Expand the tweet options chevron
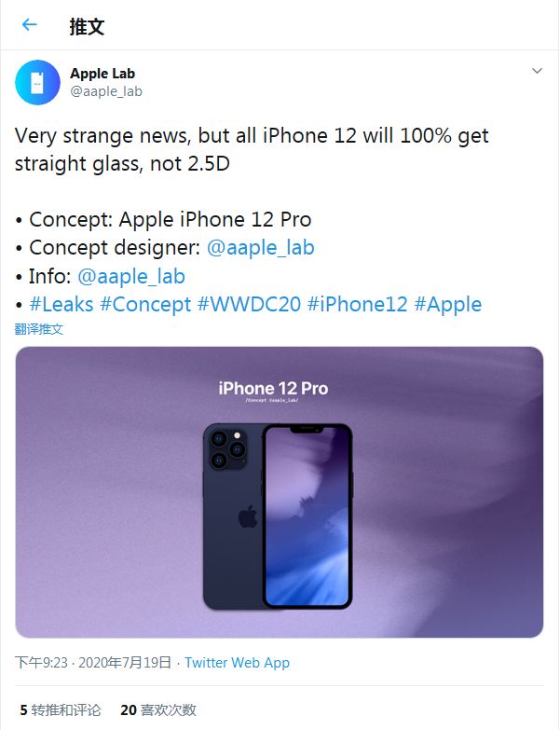Image resolution: width=560 pixels, height=730 pixels. click(x=537, y=71)
